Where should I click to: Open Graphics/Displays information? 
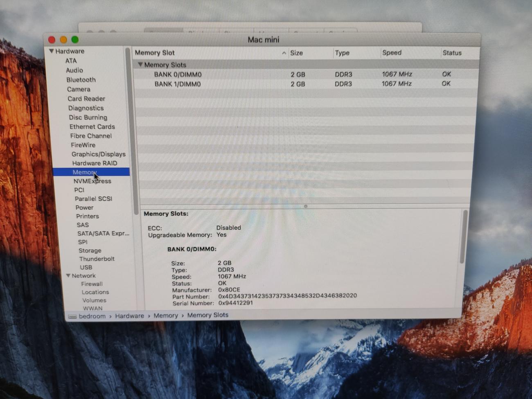tap(99, 154)
